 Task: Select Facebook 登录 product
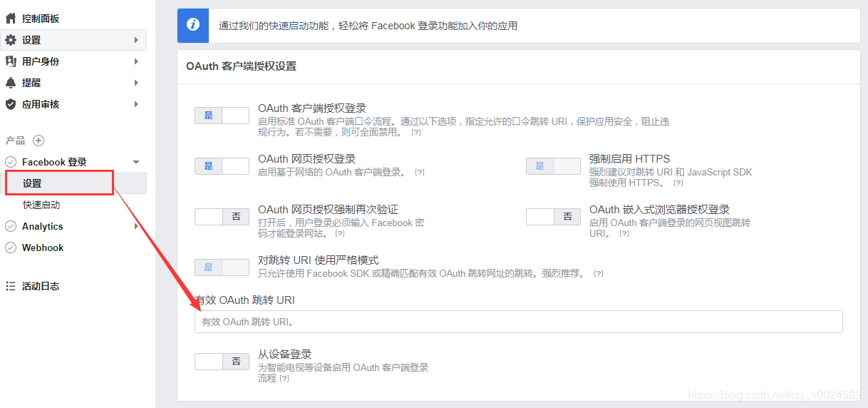[54, 162]
